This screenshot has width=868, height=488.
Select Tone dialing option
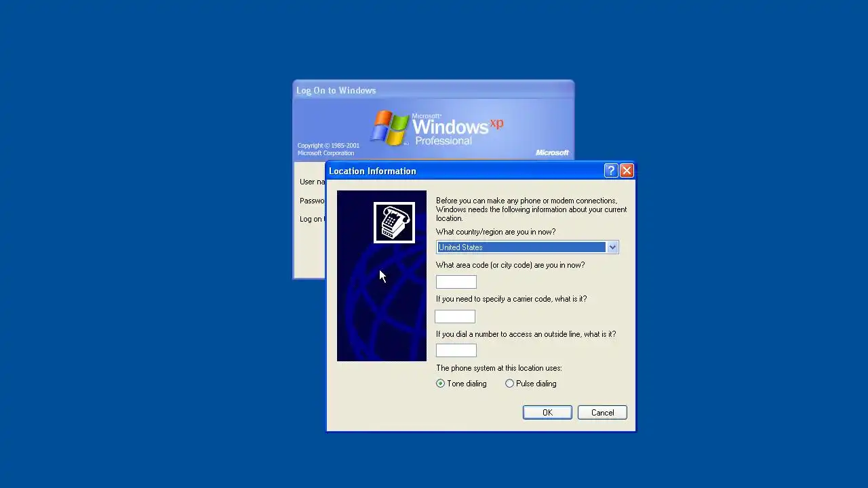pos(461,384)
